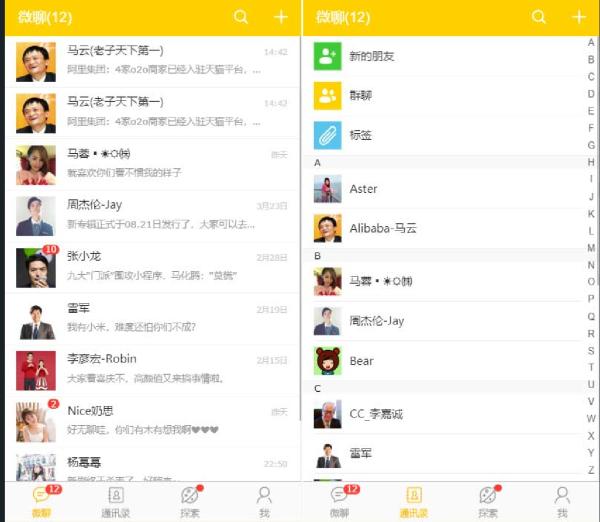Jump to letter W in alphabet index
This screenshot has width=600, height=522.
[591, 418]
